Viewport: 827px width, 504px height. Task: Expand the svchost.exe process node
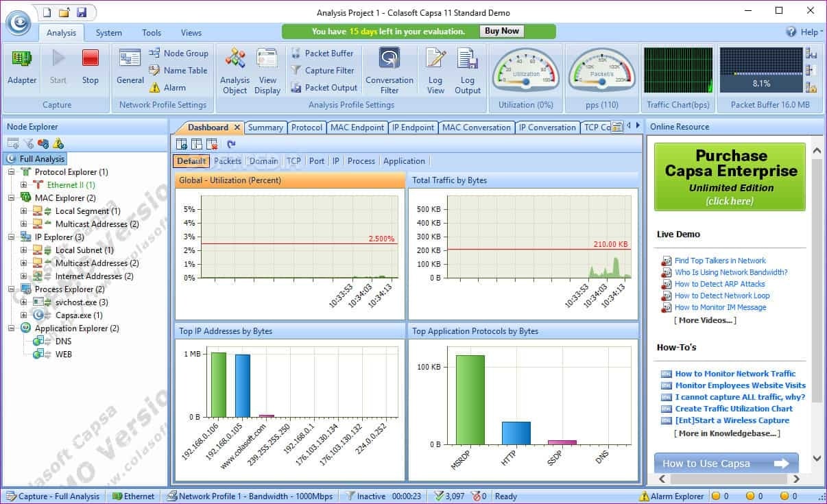click(25, 302)
